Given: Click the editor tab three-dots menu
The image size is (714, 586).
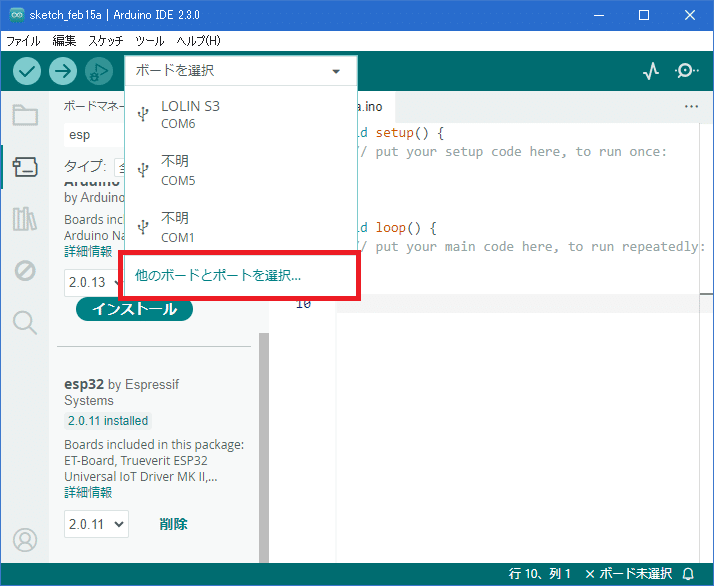Looking at the screenshot, I should pyautogui.click(x=691, y=107).
